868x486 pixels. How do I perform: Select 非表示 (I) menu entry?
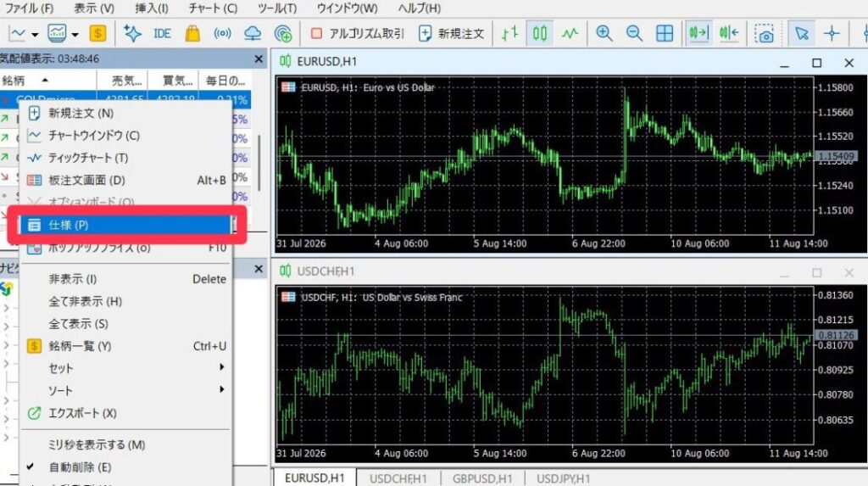click(125, 279)
